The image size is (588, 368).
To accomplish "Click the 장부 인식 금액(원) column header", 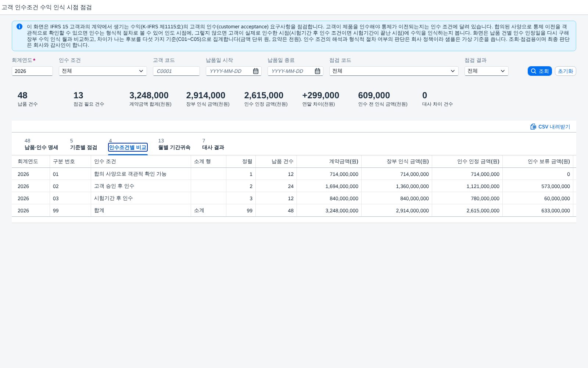I will pyautogui.click(x=397, y=161).
